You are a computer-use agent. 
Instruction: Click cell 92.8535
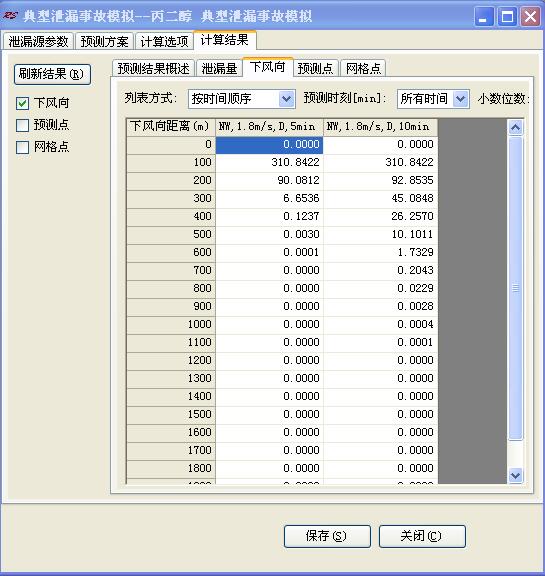(380, 181)
